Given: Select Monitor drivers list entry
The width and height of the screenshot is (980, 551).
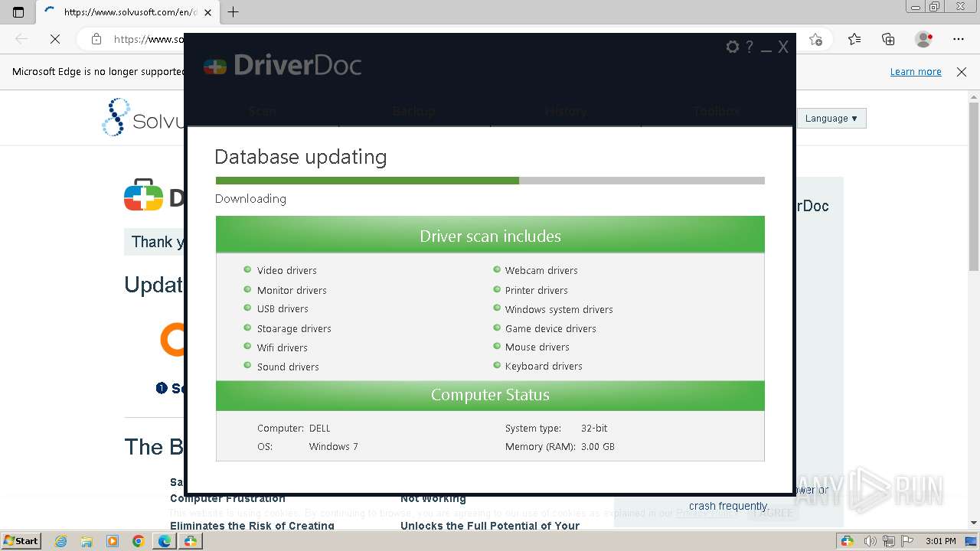Looking at the screenshot, I should click(292, 290).
